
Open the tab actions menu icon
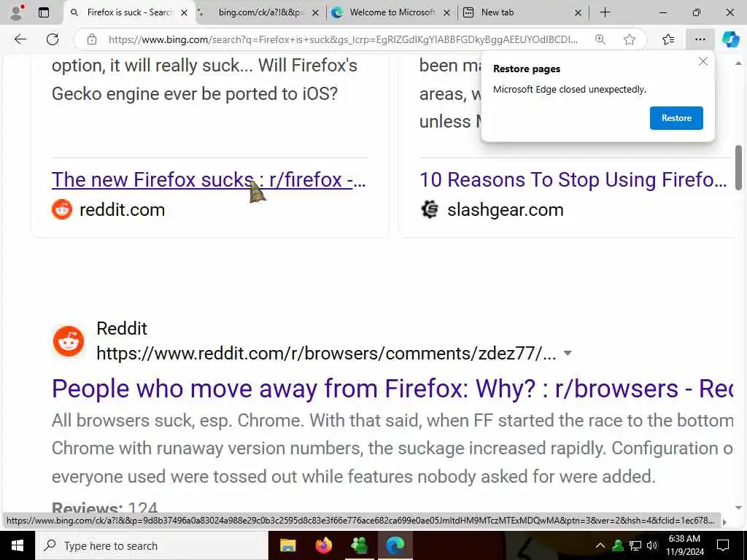[x=43, y=12]
